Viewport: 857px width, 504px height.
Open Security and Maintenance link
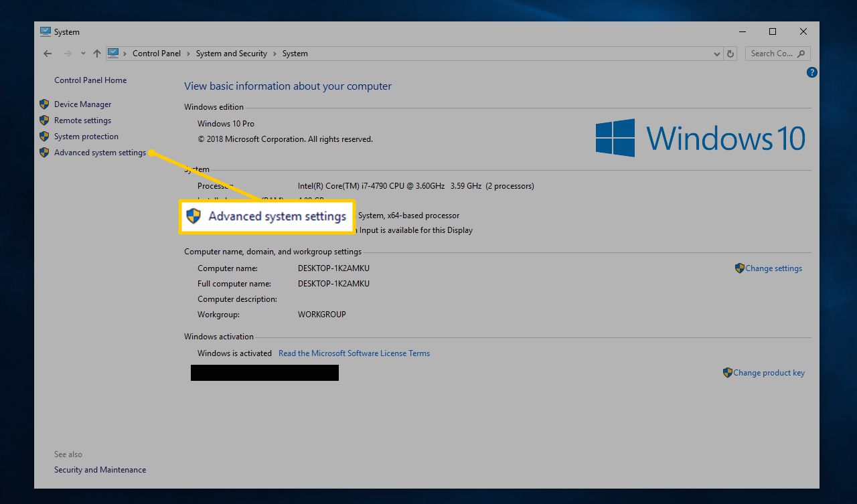pyautogui.click(x=100, y=470)
